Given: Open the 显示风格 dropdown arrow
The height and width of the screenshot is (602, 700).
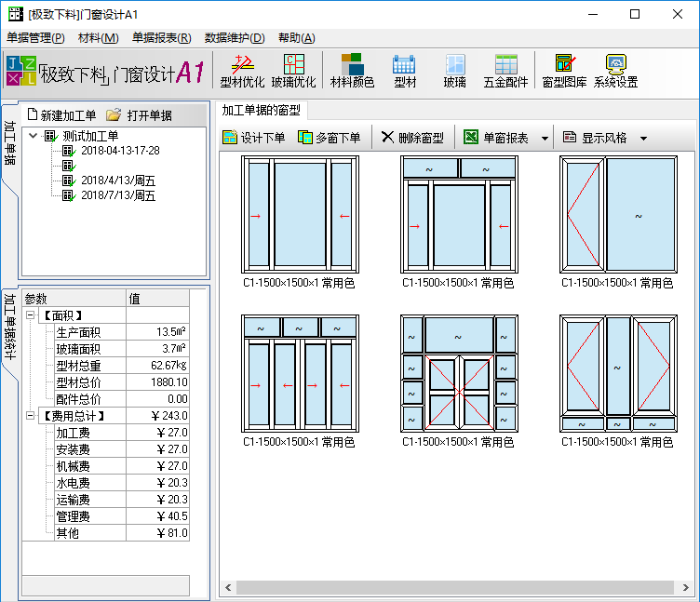Looking at the screenshot, I should pos(643,139).
